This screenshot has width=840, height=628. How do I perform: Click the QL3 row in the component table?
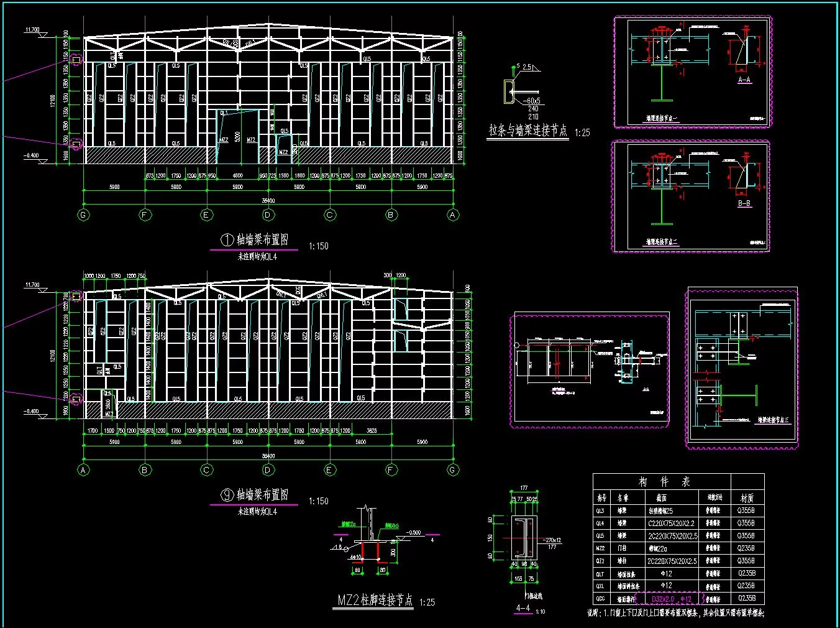click(x=678, y=510)
